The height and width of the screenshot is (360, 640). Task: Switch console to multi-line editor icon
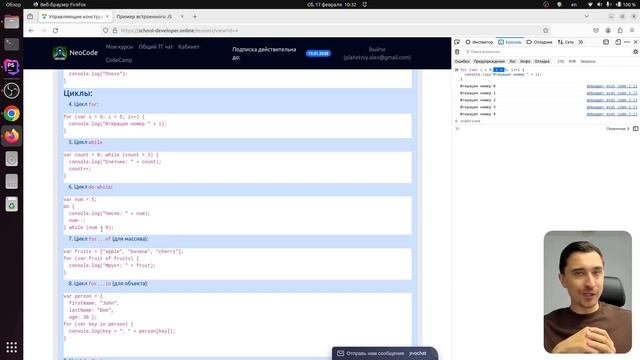click(x=636, y=129)
